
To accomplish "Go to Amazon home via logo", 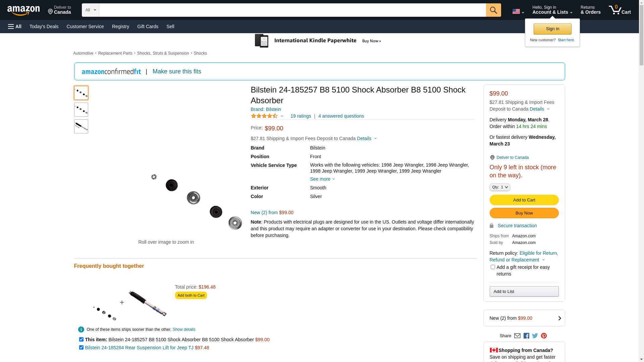I will (x=23, y=10).
